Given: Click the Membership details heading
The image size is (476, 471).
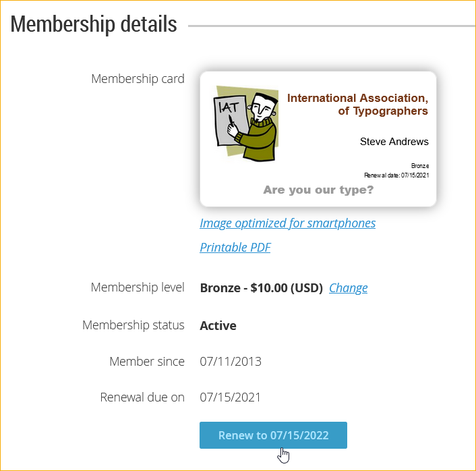Looking at the screenshot, I should pyautogui.click(x=94, y=24).
